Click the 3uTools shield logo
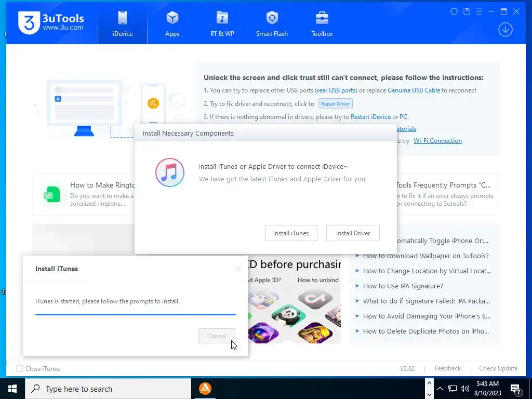Image resolution: width=532 pixels, height=399 pixels. click(29, 23)
